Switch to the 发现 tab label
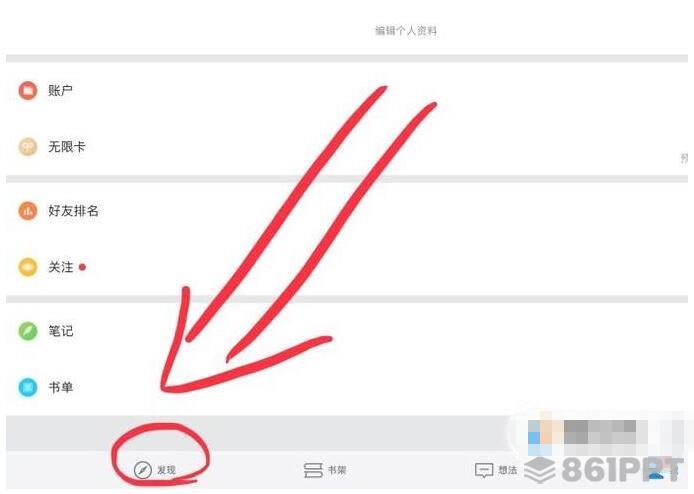The height and width of the screenshot is (494, 694). (166, 470)
